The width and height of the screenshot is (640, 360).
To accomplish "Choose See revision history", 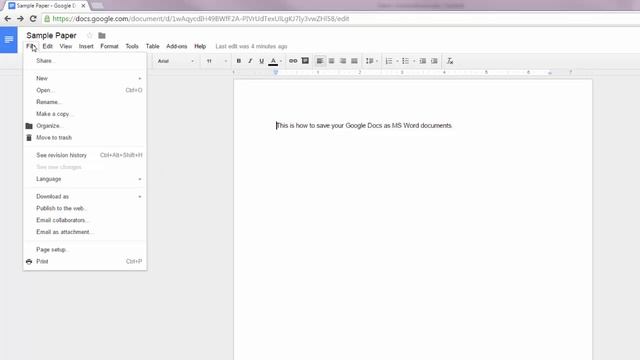I will [x=85, y=155].
